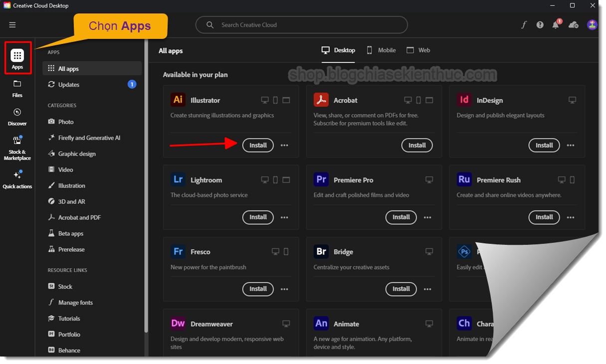Switch to the Web tab
The width and height of the screenshot is (606, 364).
[x=418, y=50]
